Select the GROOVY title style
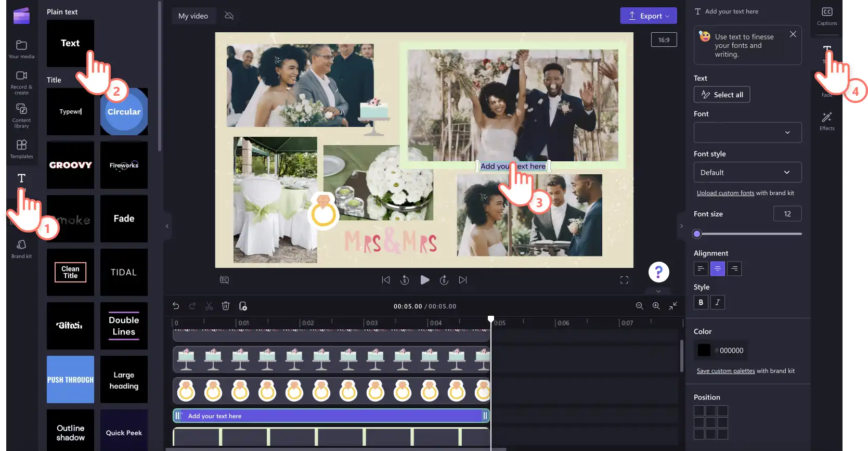 [70, 165]
